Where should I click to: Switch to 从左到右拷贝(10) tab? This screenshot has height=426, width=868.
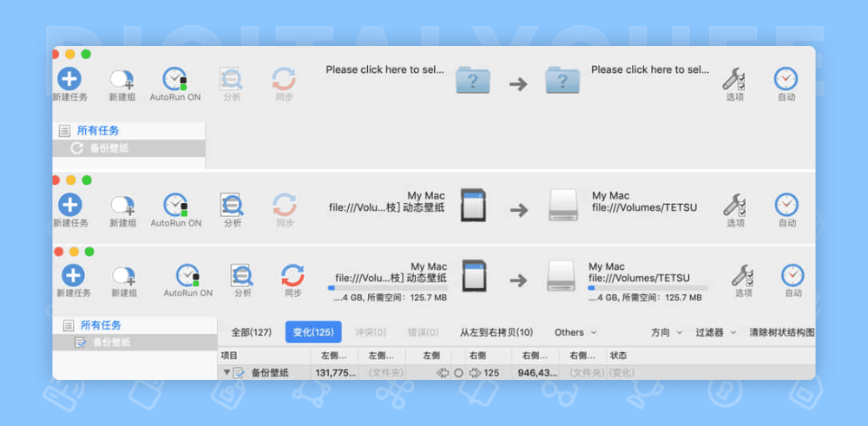tap(496, 332)
